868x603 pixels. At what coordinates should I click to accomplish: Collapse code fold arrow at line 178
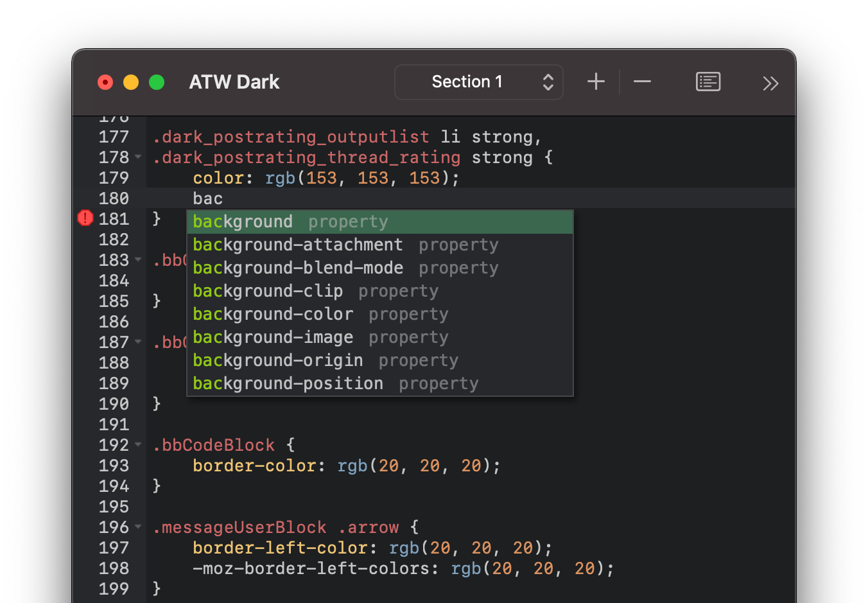coord(138,157)
